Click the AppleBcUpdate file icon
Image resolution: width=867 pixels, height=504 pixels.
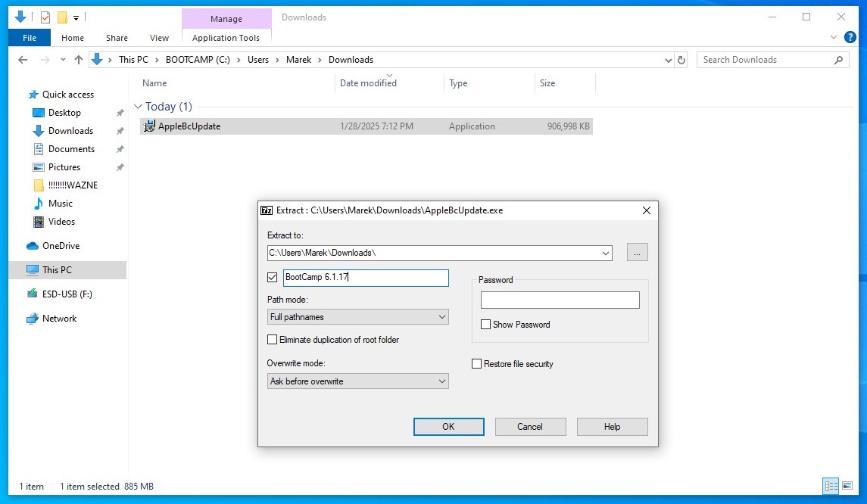pos(149,126)
